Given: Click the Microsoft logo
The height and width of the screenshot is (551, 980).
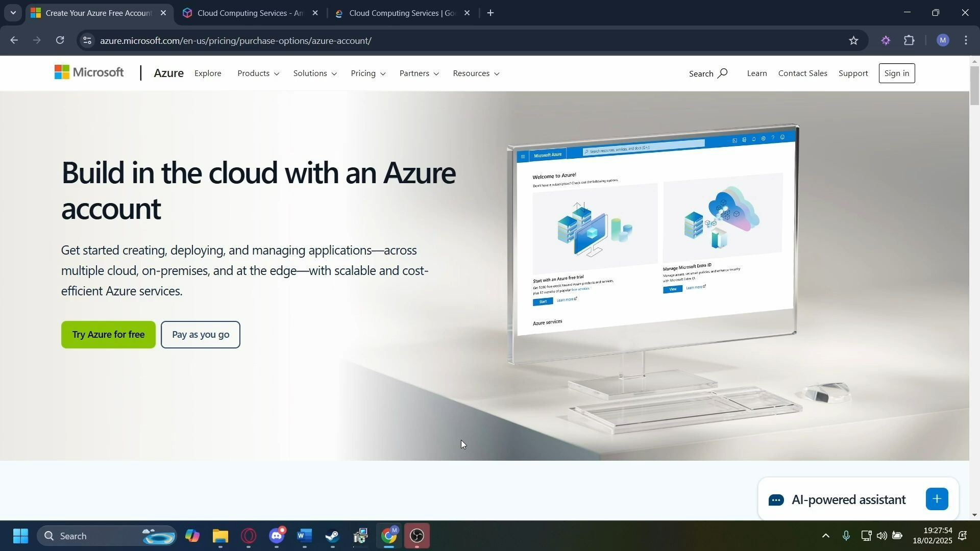Looking at the screenshot, I should point(89,73).
